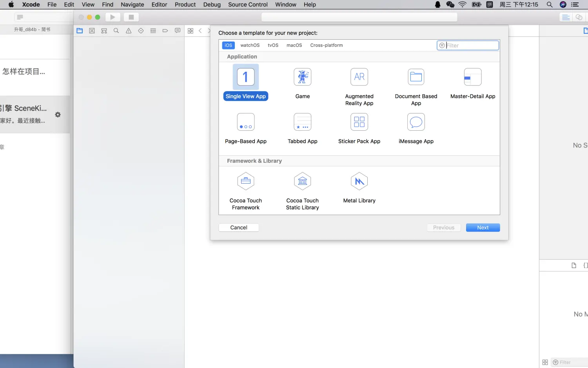Image resolution: width=588 pixels, height=368 pixels.
Task: Select the iMessage App template
Action: click(x=416, y=129)
